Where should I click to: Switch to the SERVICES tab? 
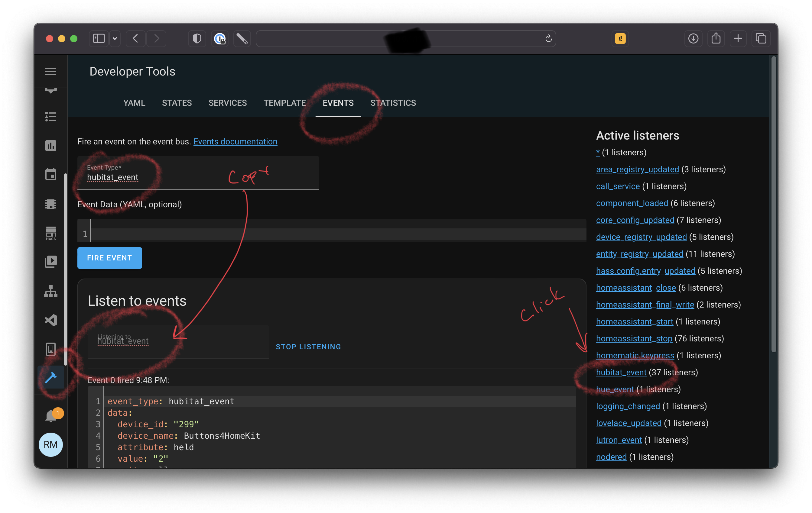228,103
